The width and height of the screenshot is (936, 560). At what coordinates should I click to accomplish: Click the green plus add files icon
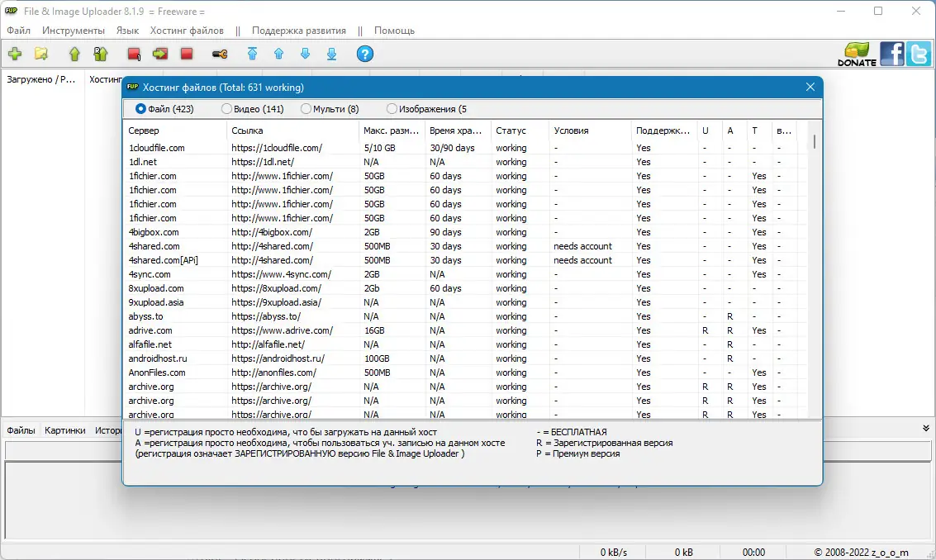pos(15,54)
